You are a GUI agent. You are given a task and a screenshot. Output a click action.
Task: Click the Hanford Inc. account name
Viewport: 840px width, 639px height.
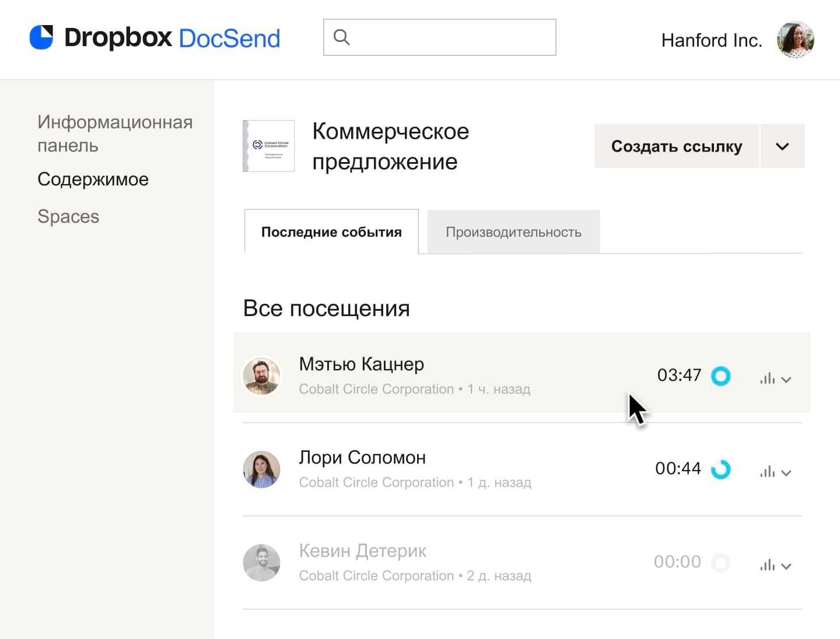coord(712,40)
